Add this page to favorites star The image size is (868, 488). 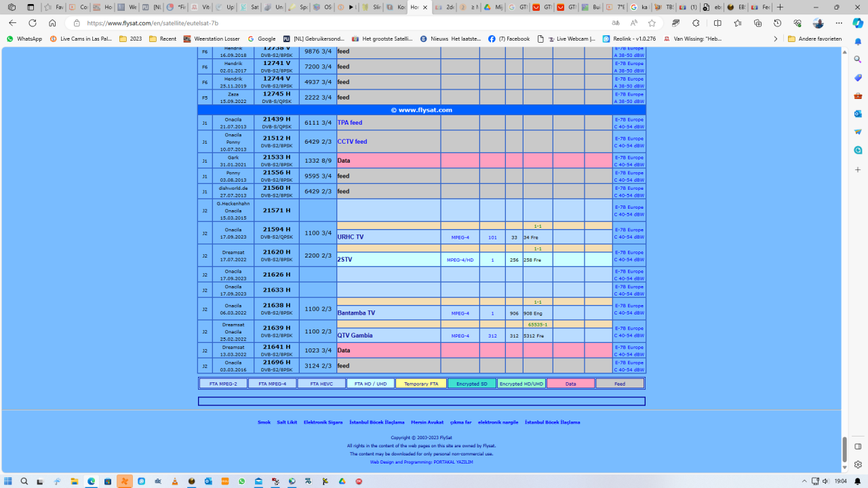click(x=652, y=23)
